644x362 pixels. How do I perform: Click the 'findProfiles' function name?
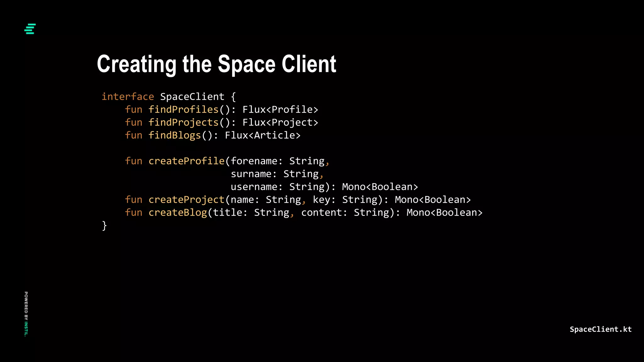pos(183,109)
